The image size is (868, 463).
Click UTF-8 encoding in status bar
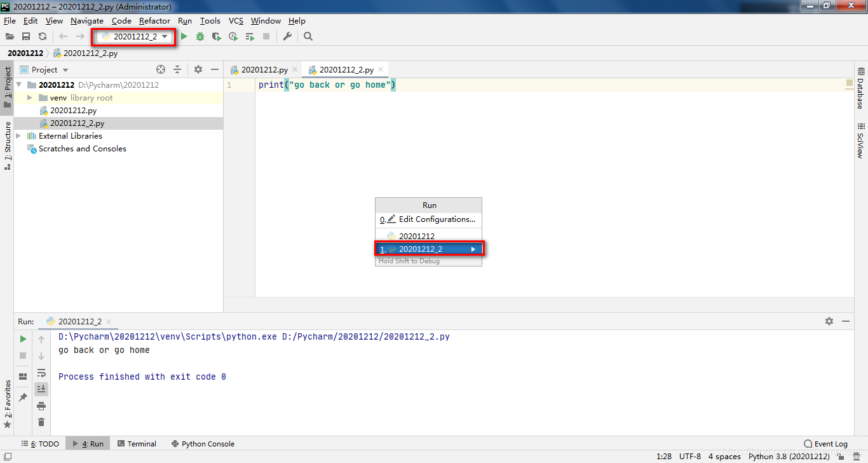coord(690,456)
